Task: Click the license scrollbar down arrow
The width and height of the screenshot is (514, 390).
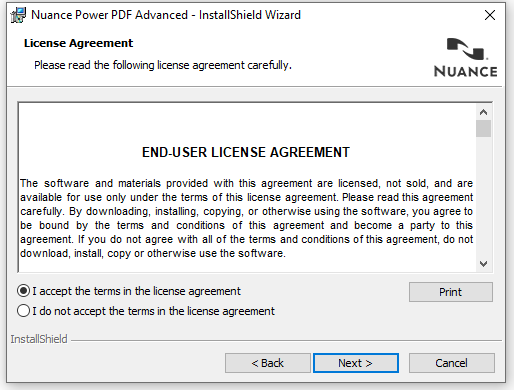Action: (x=483, y=264)
